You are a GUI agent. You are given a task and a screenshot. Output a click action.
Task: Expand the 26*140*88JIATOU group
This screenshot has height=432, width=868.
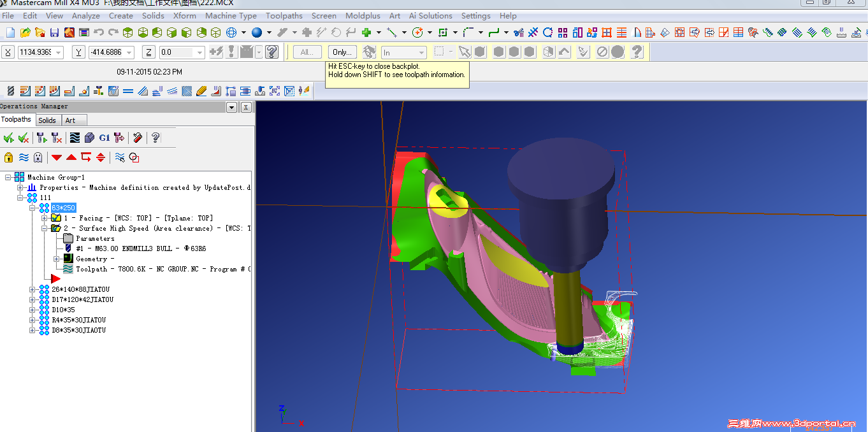pos(33,289)
